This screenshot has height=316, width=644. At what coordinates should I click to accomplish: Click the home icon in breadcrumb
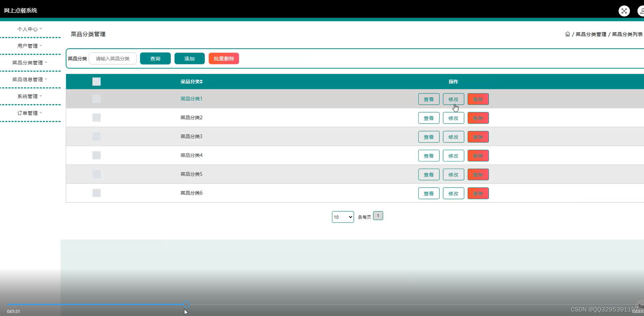[567, 34]
